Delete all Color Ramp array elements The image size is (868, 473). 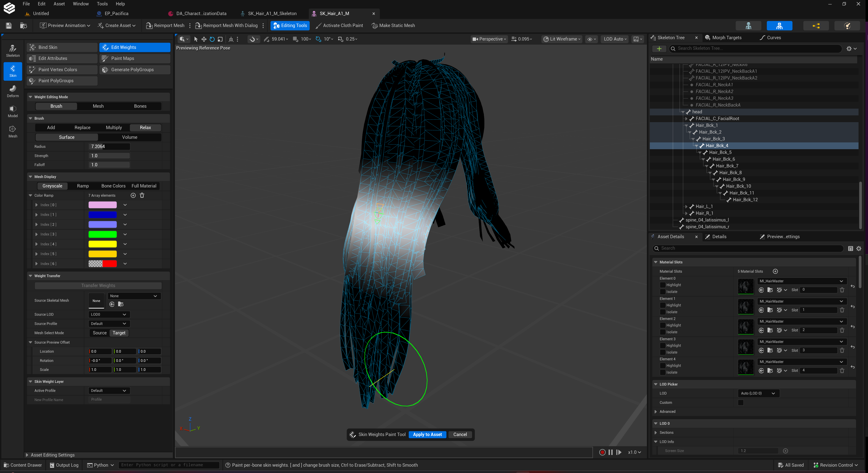click(142, 195)
